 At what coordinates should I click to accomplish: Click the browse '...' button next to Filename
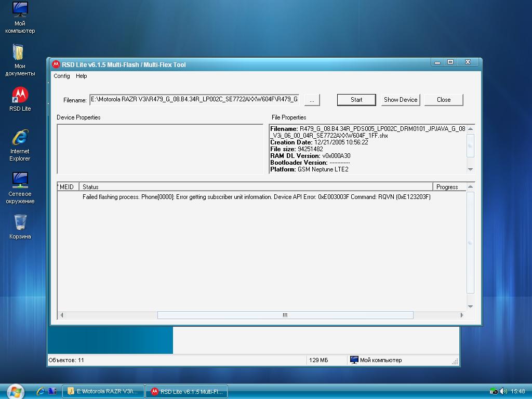coord(312,100)
